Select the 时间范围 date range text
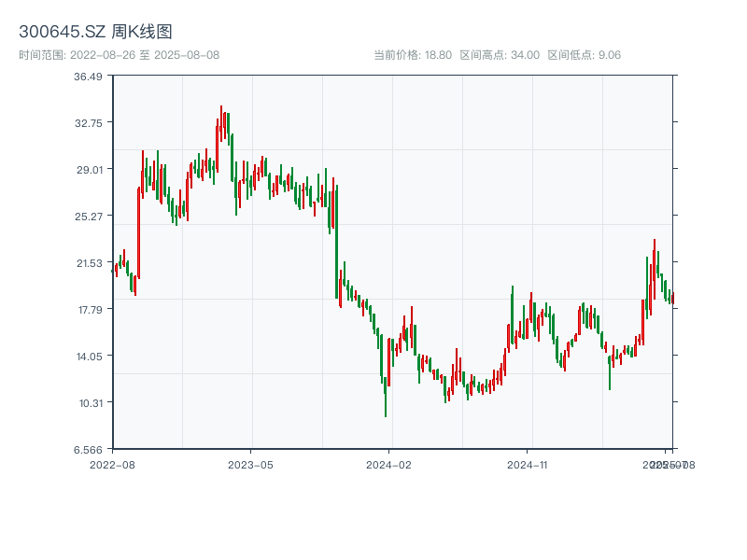Image resolution: width=747 pixels, height=560 pixels. click(x=119, y=55)
